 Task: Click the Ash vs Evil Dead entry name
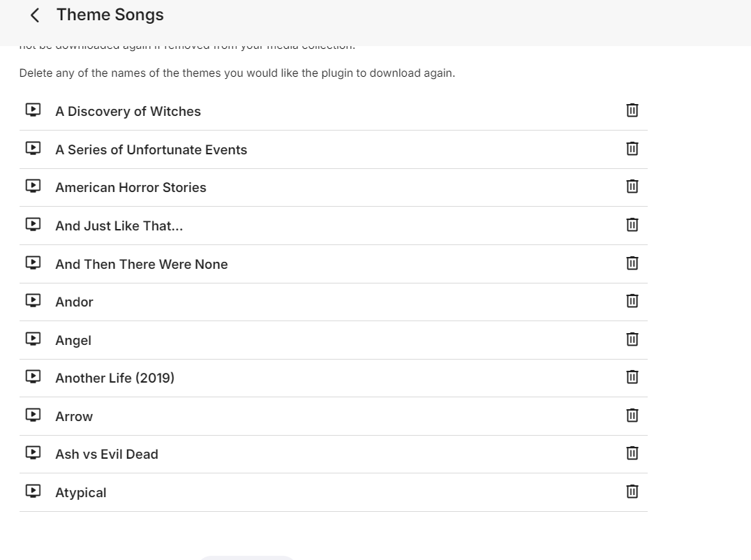[107, 454]
